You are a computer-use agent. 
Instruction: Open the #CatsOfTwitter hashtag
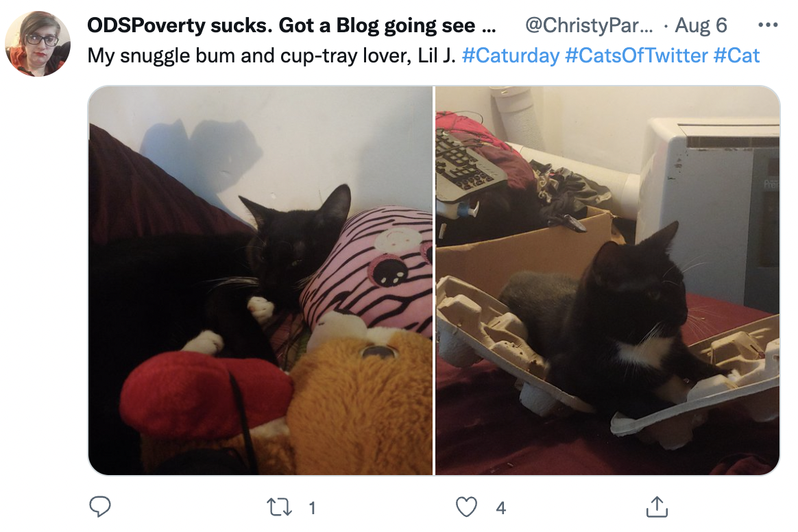coord(636,56)
